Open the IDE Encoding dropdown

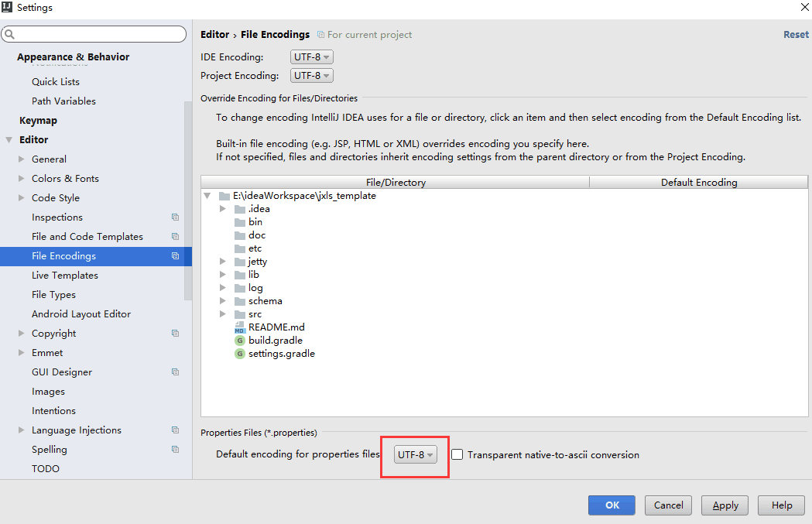coord(311,57)
